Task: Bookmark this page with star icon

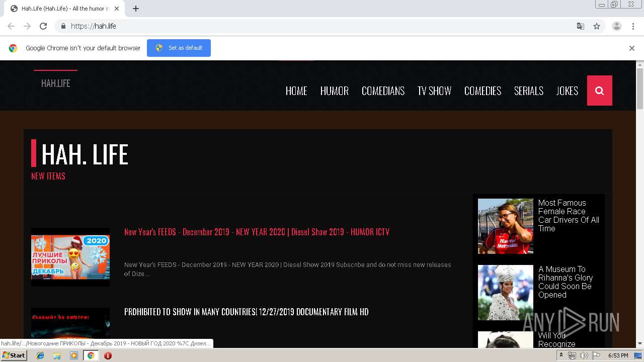Action: [x=597, y=26]
